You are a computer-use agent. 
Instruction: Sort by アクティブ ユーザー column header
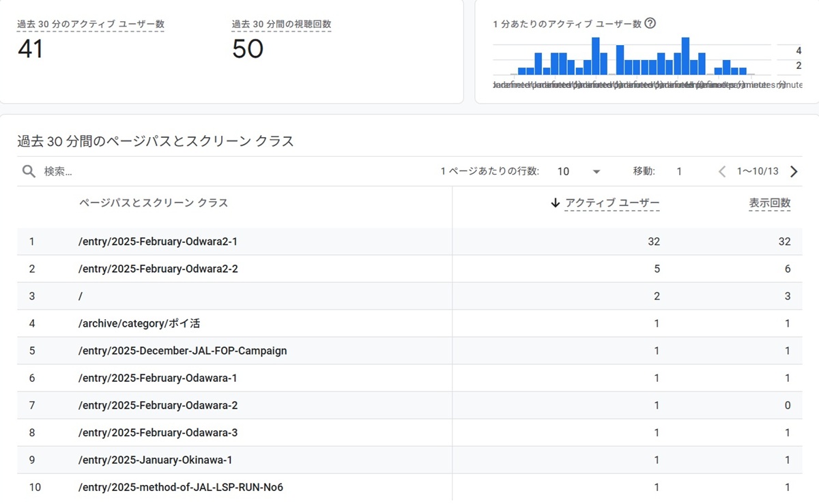pos(612,203)
